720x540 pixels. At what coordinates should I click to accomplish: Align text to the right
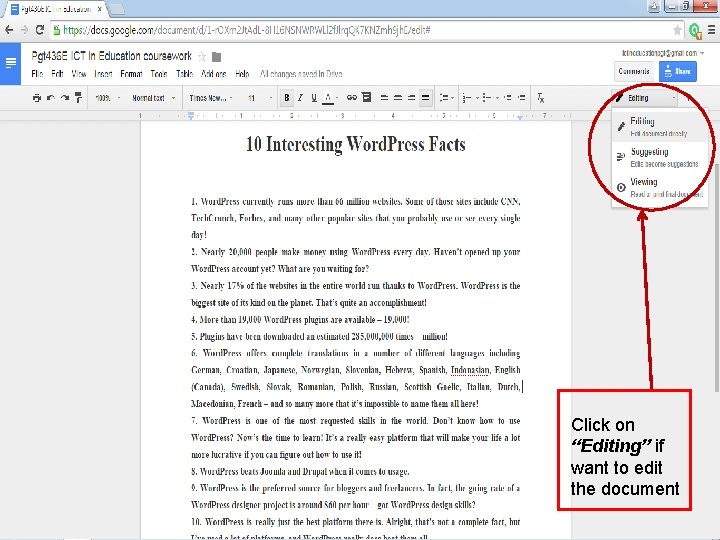click(411, 98)
